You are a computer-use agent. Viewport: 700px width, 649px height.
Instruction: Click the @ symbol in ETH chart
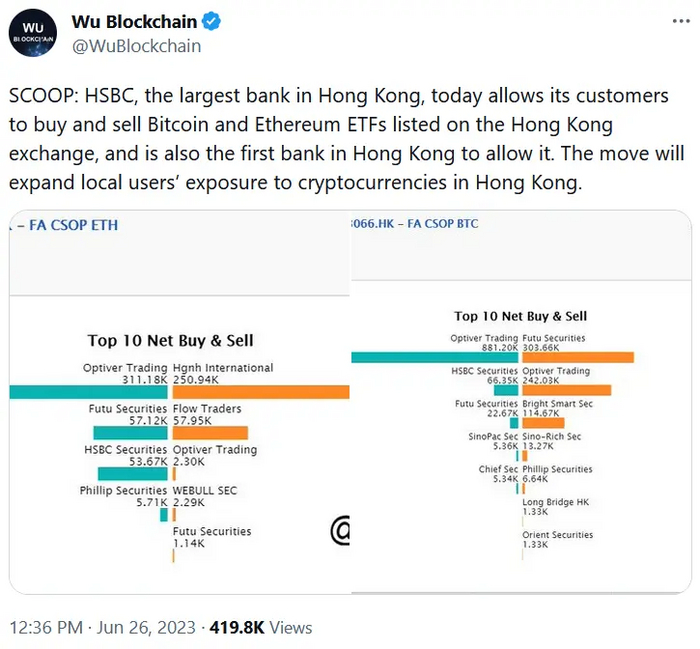(341, 531)
